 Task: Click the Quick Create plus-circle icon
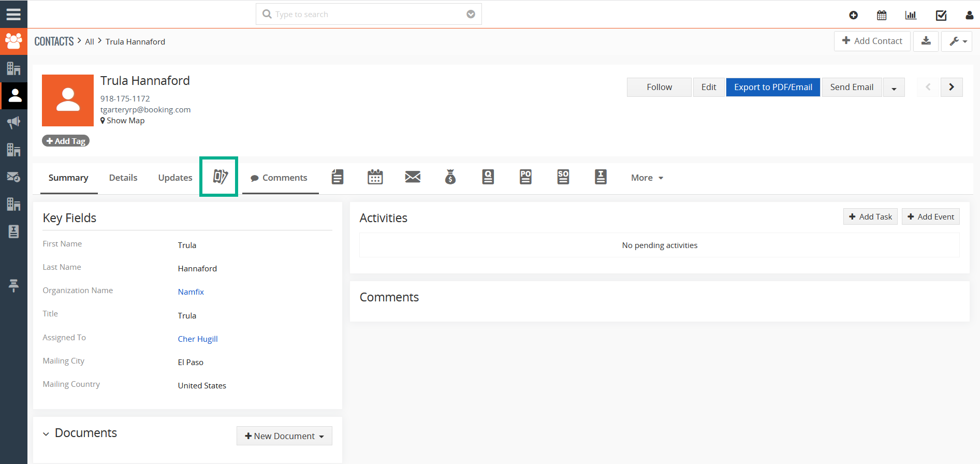pos(854,15)
